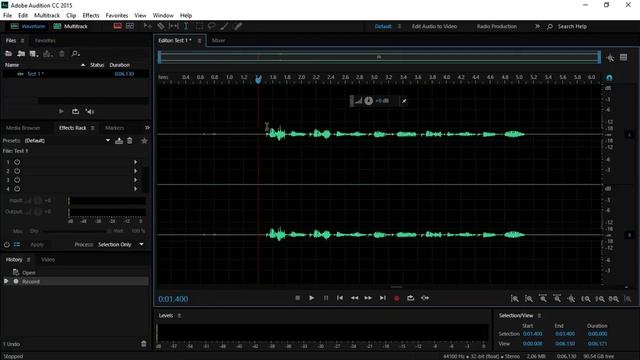Toggle Loop Playback in transport
The image size is (640, 360).
[411, 298]
